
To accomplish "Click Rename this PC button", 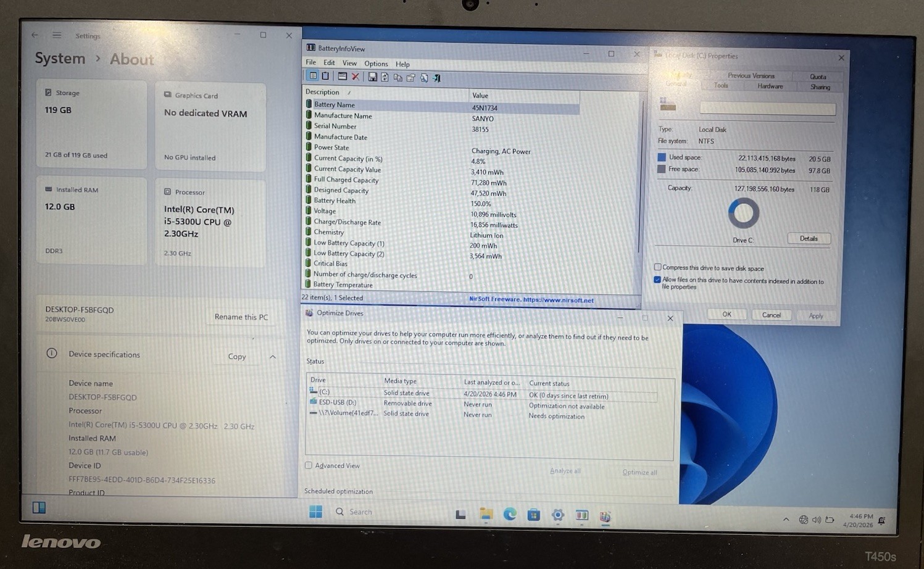I will point(241,317).
